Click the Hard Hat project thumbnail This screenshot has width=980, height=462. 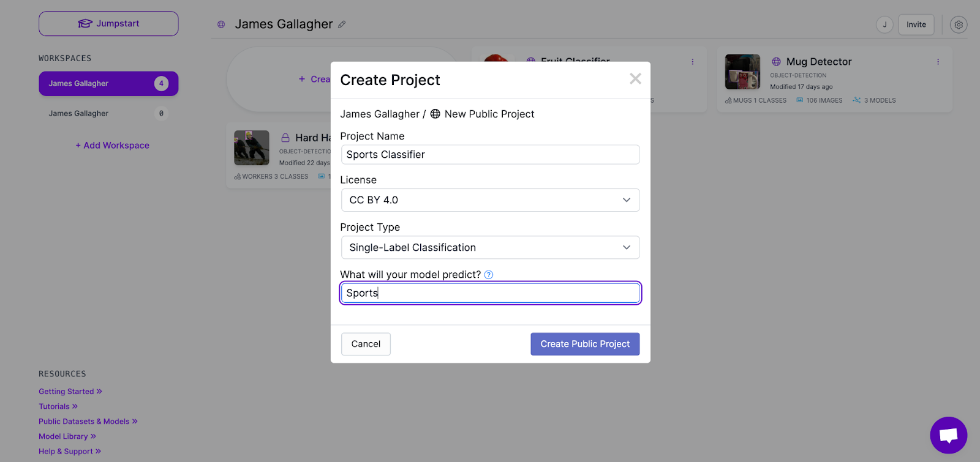tap(251, 147)
